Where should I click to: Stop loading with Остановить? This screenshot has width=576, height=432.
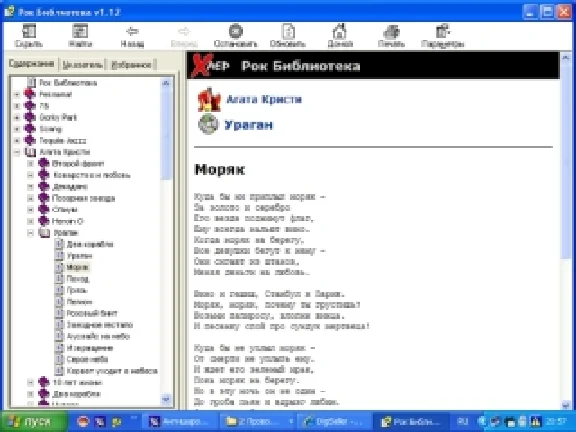[x=235, y=36]
